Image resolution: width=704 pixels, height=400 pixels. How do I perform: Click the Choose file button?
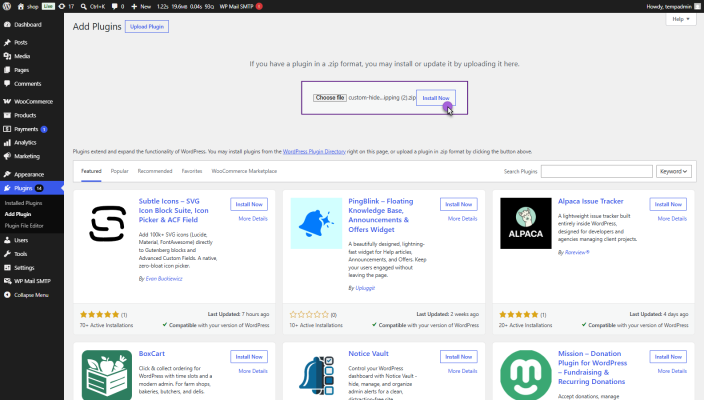330,97
